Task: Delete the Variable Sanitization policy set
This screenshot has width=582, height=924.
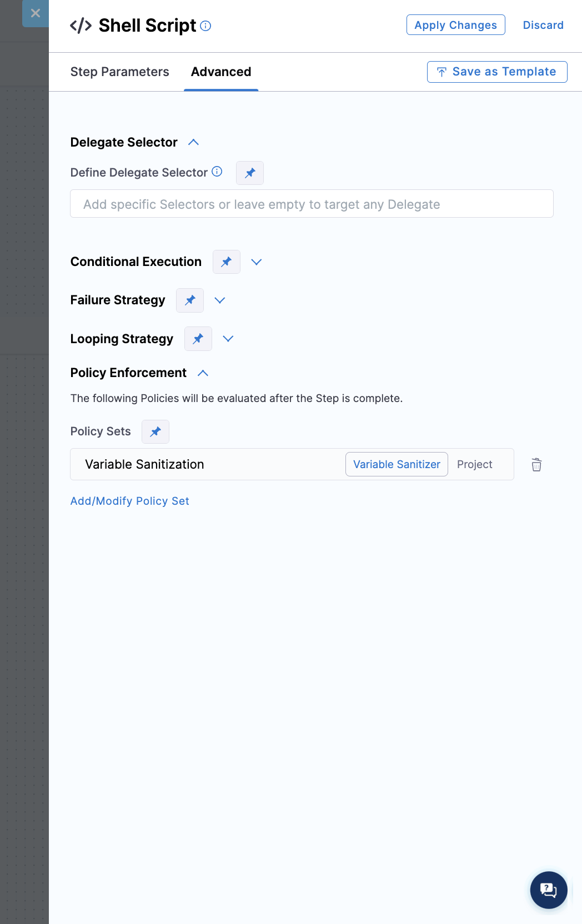Action: 536,465
